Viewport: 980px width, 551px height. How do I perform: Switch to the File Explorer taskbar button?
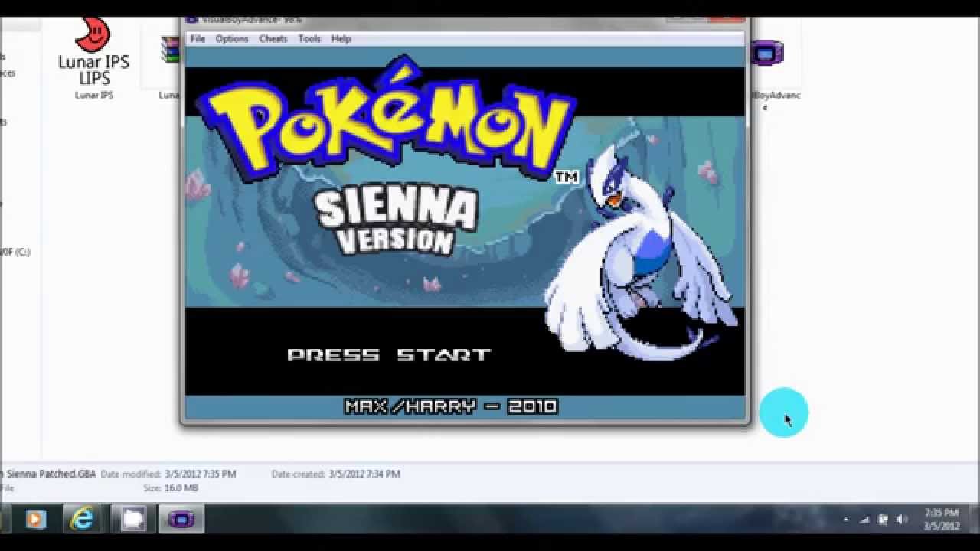click(x=133, y=520)
